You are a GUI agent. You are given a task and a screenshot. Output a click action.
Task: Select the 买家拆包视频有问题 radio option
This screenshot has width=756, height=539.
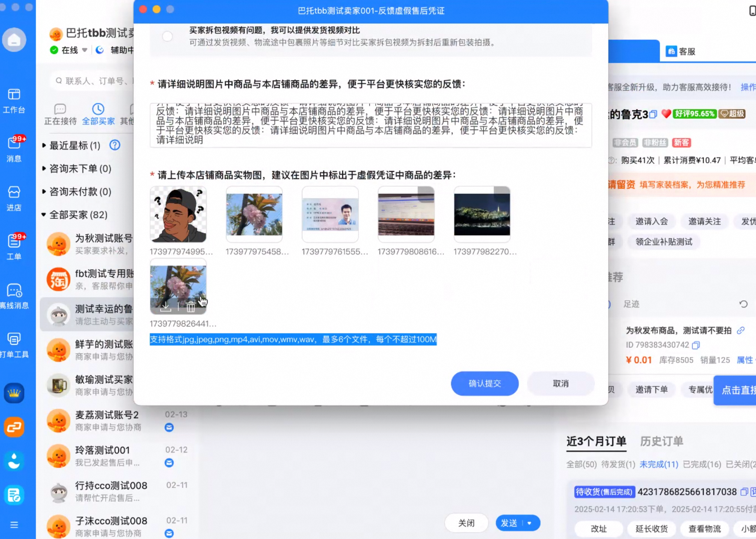168,36
